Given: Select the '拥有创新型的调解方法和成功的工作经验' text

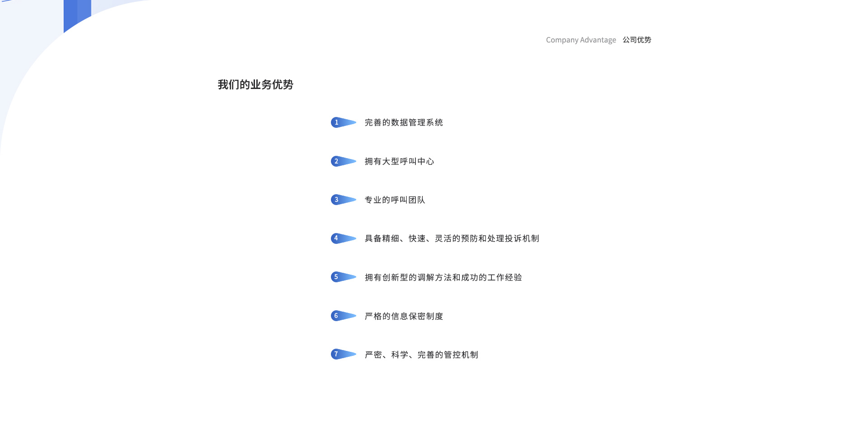Looking at the screenshot, I should [x=443, y=277].
